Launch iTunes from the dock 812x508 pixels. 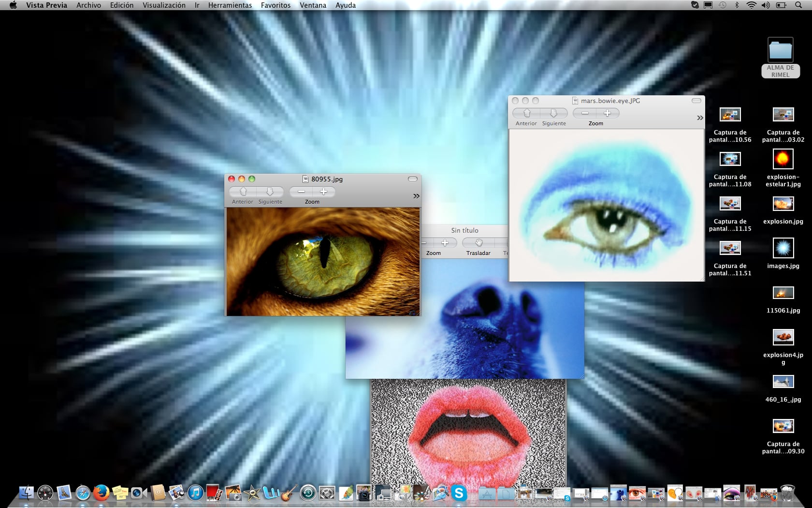click(x=195, y=493)
